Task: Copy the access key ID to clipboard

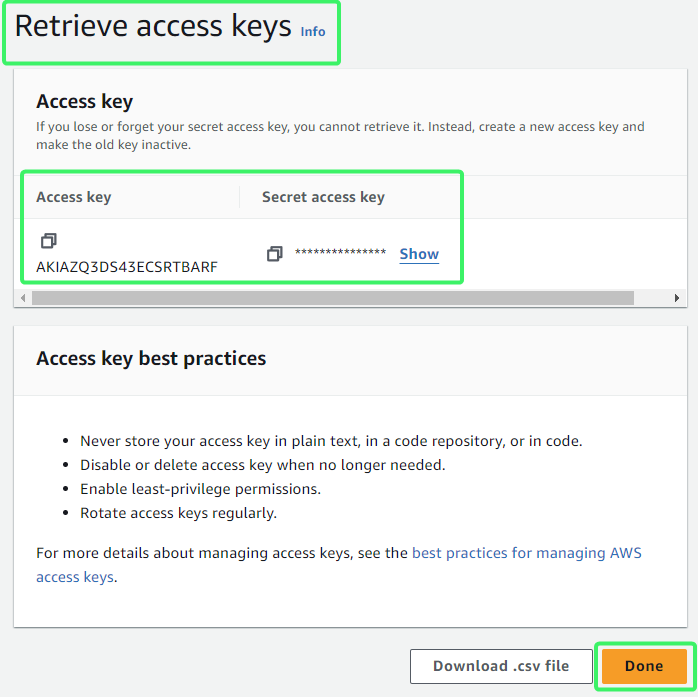Action: (49, 241)
